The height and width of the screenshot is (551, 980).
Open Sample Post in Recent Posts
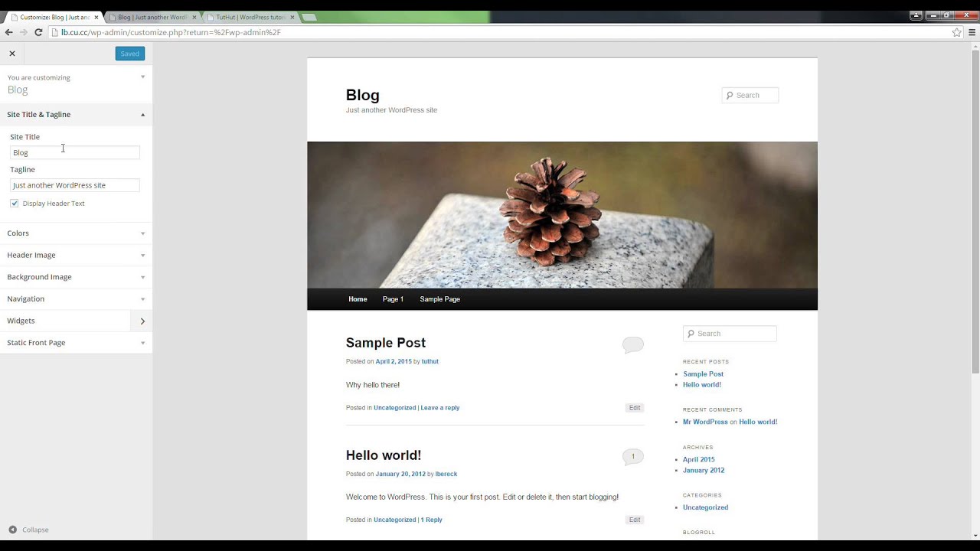tap(704, 374)
